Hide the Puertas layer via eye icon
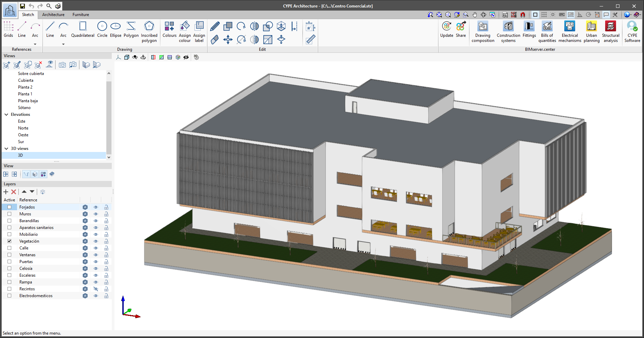 pos(96,262)
